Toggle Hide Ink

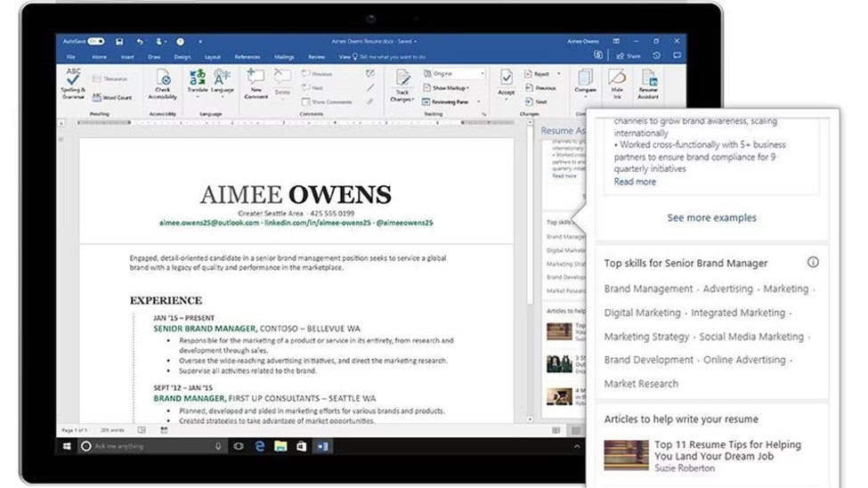[617, 84]
